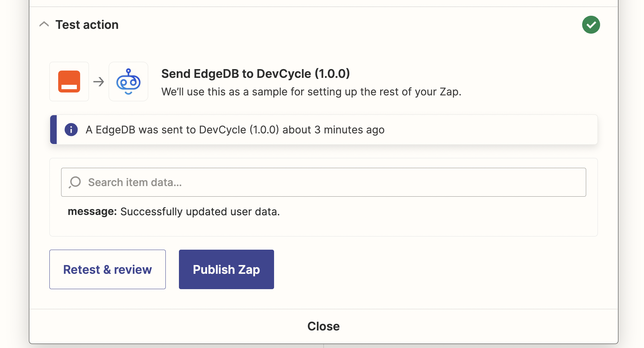Click the arrow between the app icons
This screenshot has width=644, height=348.
(99, 82)
